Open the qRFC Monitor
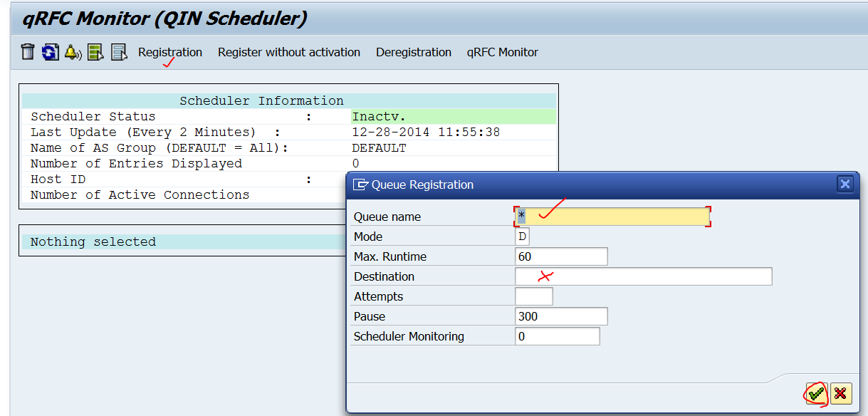 [x=502, y=52]
